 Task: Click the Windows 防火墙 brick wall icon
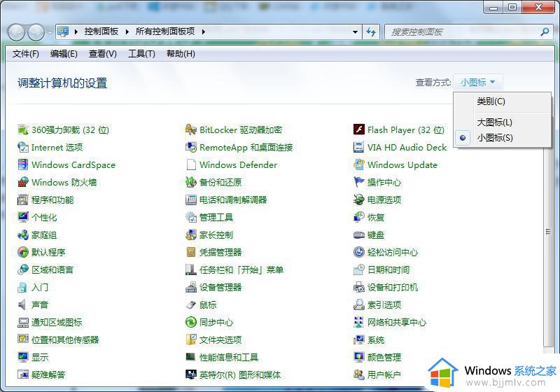click(23, 182)
